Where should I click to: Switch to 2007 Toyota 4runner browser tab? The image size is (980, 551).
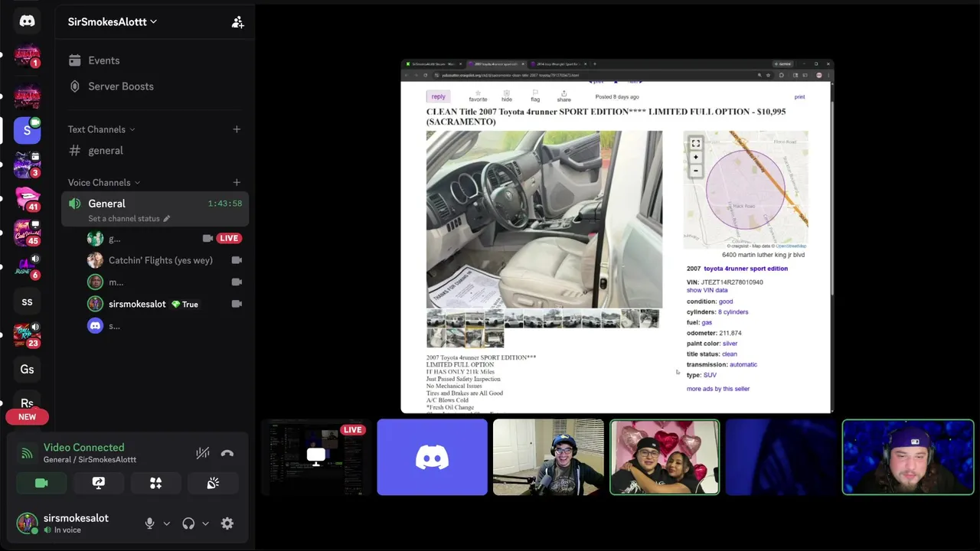(x=495, y=64)
